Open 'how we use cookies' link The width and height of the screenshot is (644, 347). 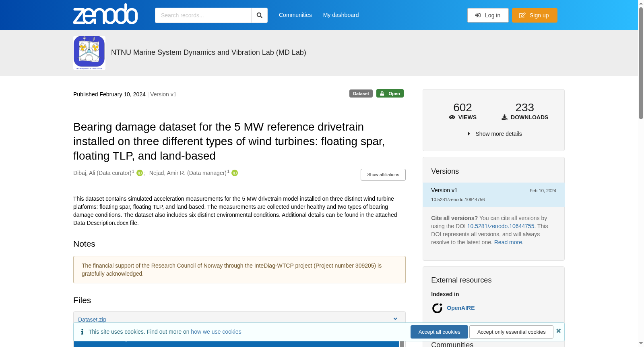(216, 332)
